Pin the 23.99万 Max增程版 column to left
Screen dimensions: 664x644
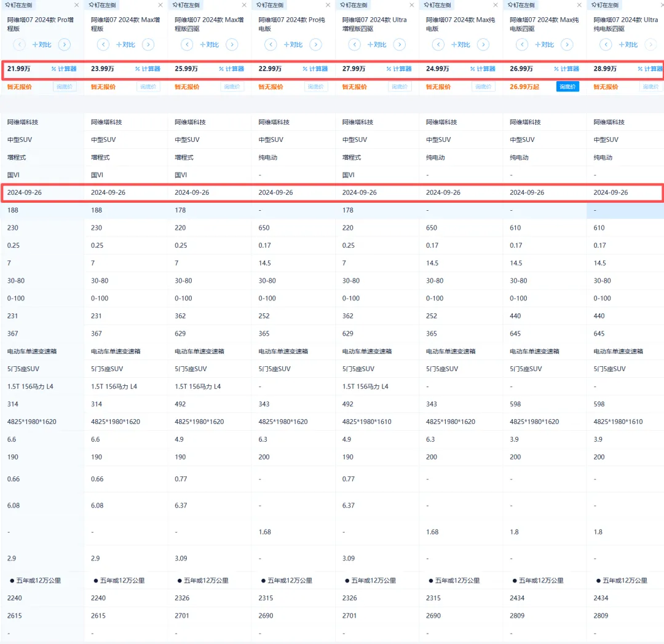click(x=103, y=5)
